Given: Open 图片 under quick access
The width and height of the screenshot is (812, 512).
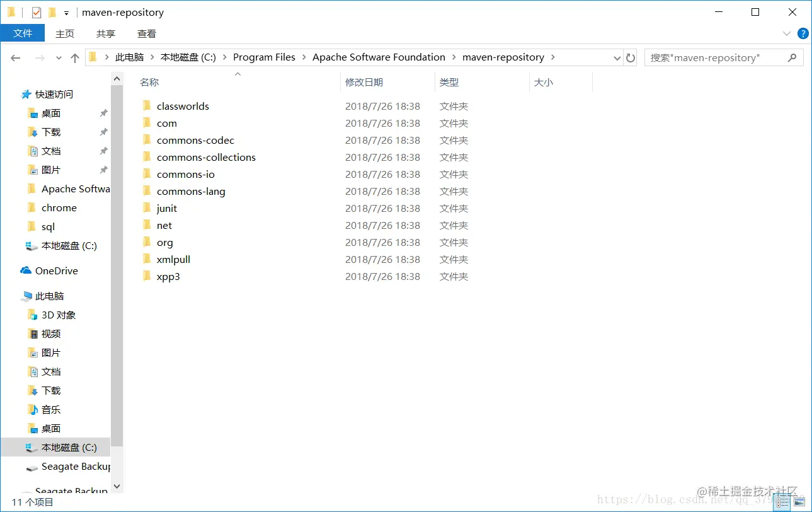Looking at the screenshot, I should tap(51, 170).
